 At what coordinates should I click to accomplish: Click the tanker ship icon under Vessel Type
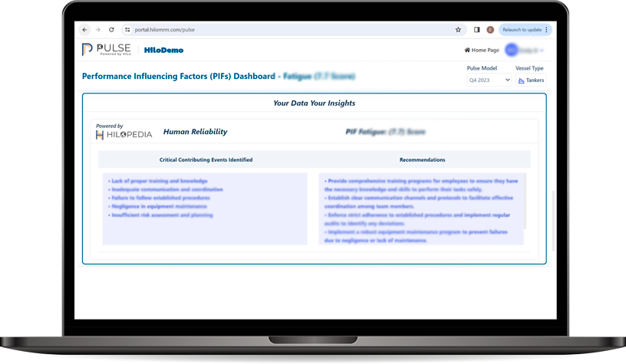[x=522, y=80]
